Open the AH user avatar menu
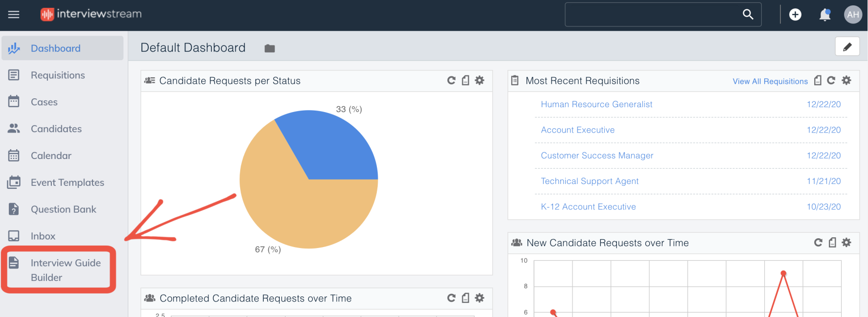 pos(853,15)
